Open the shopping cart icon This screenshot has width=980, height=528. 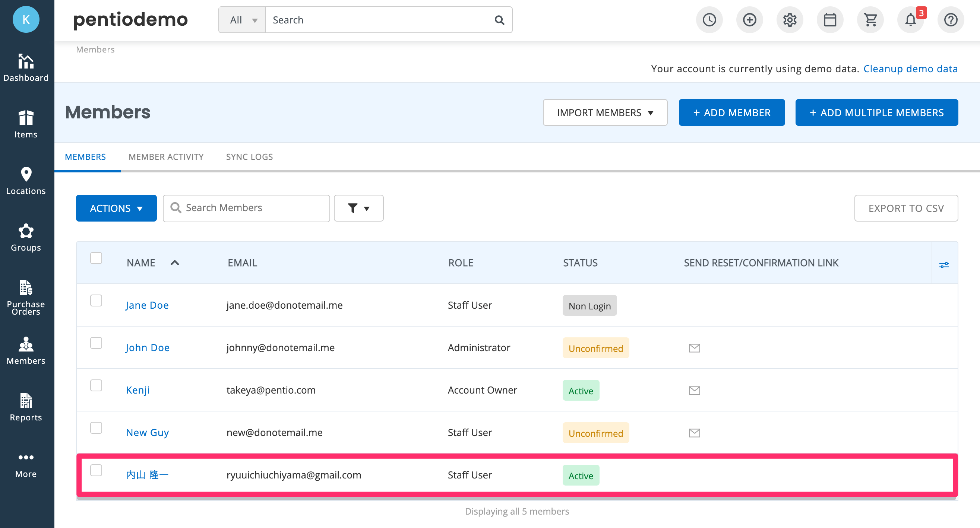[870, 20]
